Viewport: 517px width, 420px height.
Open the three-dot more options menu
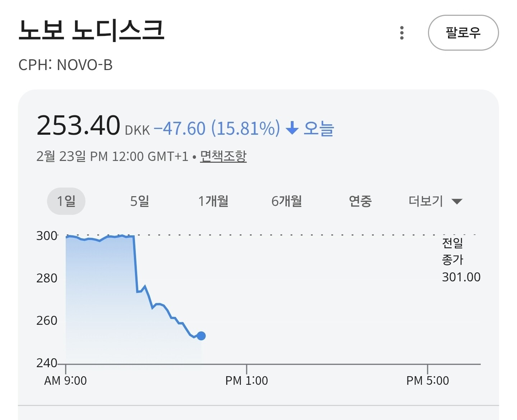click(402, 33)
